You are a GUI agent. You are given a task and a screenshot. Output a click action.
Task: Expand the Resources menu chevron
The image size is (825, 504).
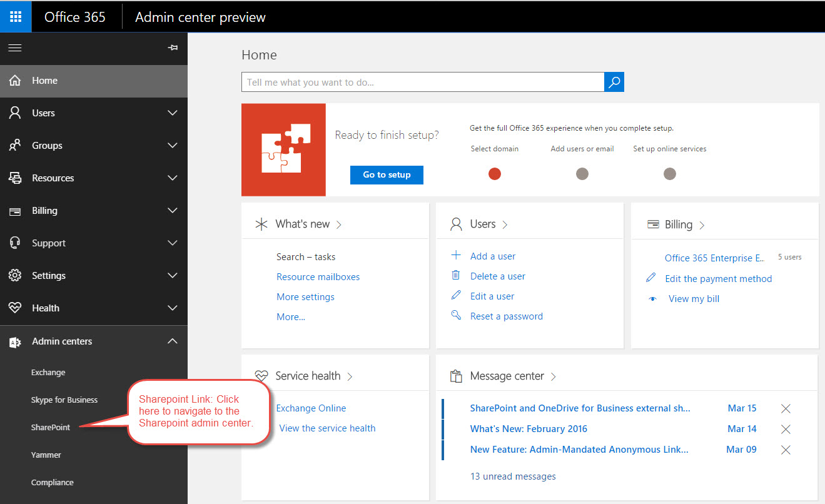tap(173, 178)
